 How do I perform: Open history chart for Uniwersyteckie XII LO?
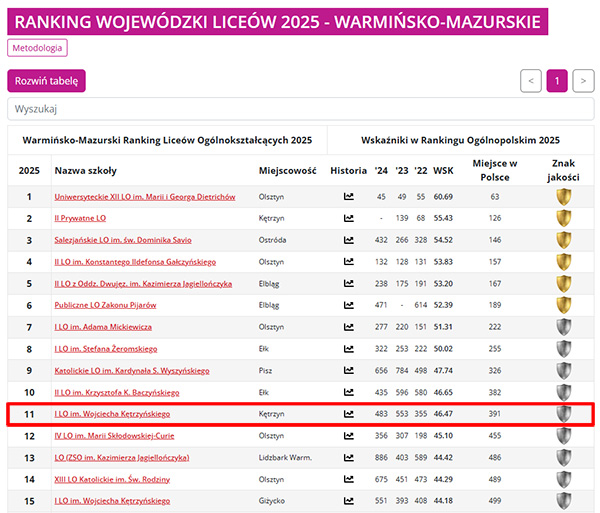click(x=348, y=197)
